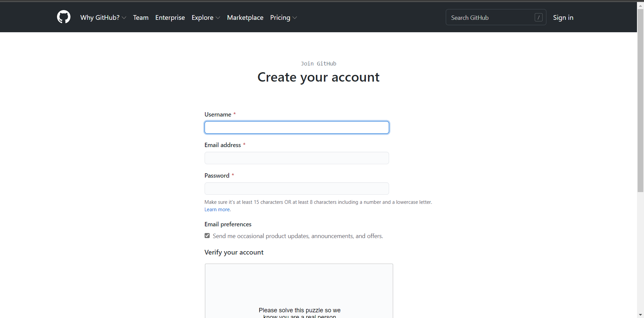
Task: Click the Email address field
Action: [297, 158]
